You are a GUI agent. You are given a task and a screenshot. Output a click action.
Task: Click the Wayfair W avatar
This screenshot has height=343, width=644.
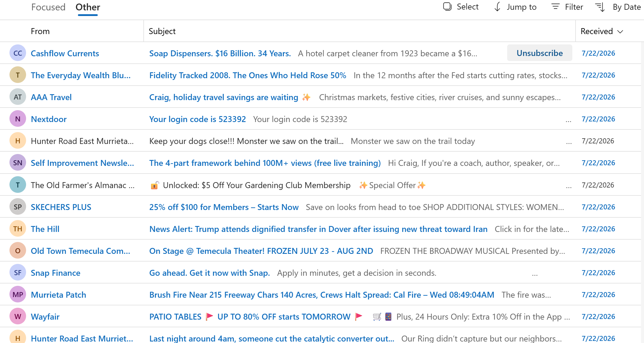(x=18, y=317)
